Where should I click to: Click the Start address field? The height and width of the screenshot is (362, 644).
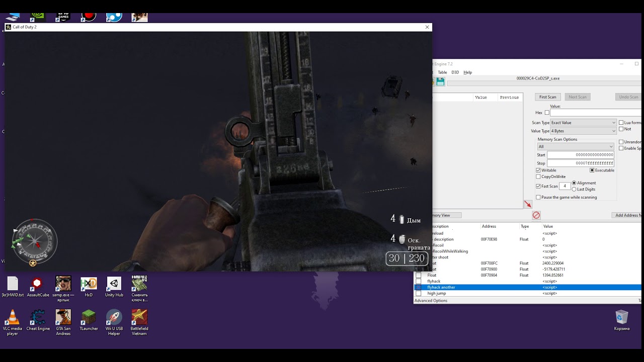click(581, 155)
